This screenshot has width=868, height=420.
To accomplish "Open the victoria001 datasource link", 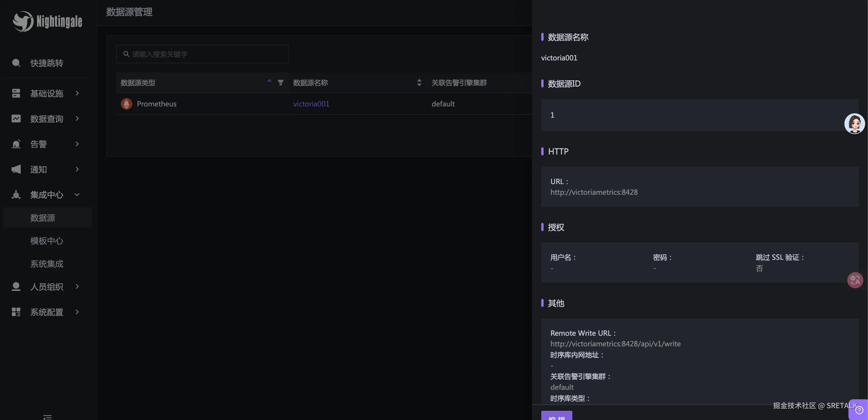I will (311, 104).
